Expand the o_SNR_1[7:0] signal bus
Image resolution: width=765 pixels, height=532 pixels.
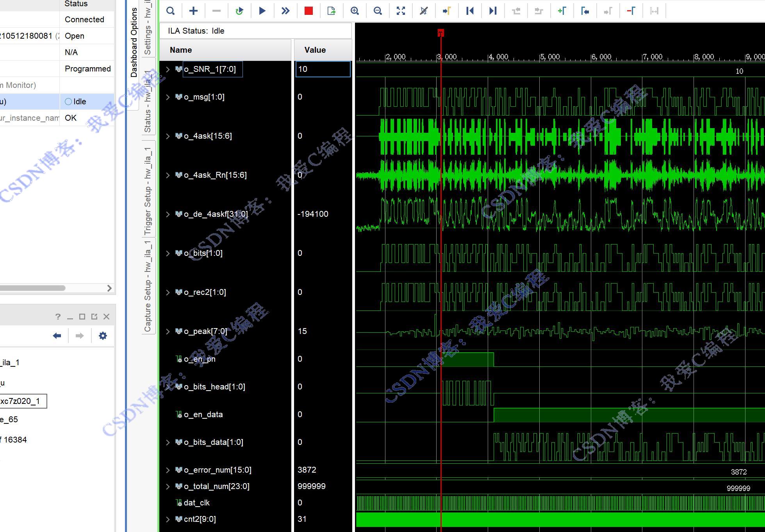168,69
